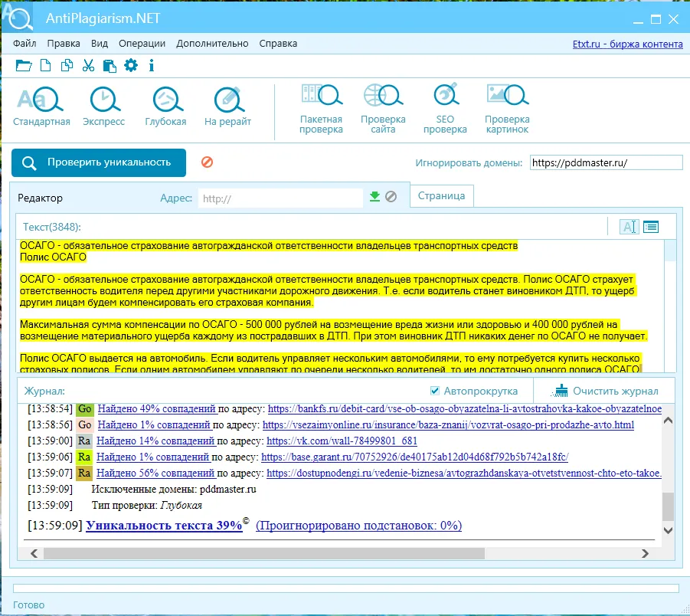Click Проигнорировано подстановок: 0% link
Image resolution: width=690 pixels, height=616 pixels.
[358, 526]
